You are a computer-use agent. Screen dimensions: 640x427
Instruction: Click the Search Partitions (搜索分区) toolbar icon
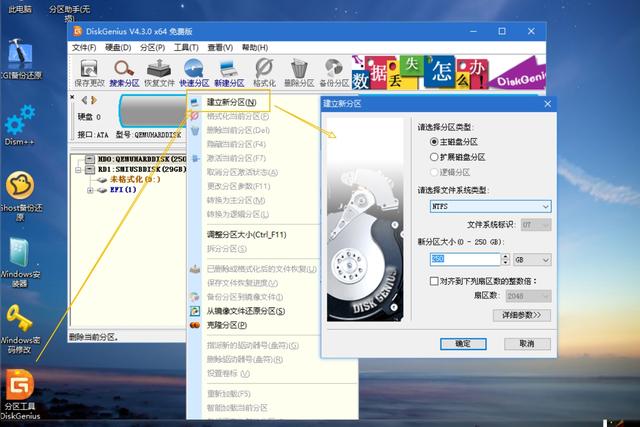(124, 73)
